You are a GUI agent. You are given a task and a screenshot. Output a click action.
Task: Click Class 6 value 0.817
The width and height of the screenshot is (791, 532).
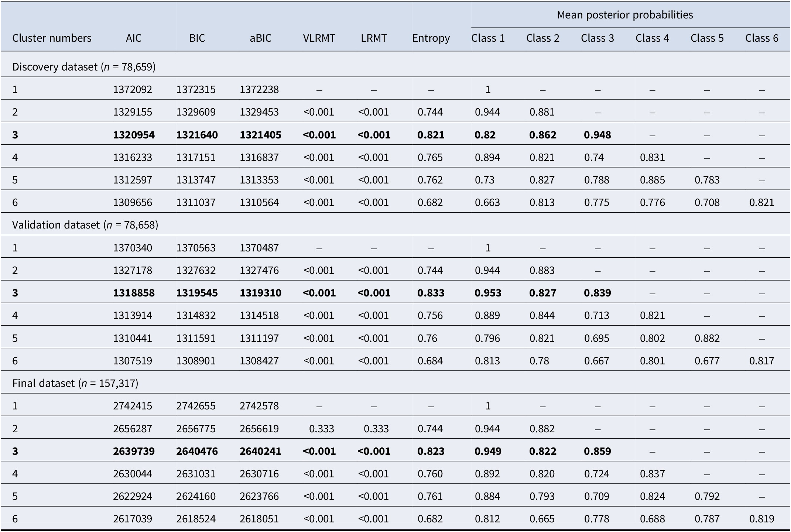tap(762, 361)
